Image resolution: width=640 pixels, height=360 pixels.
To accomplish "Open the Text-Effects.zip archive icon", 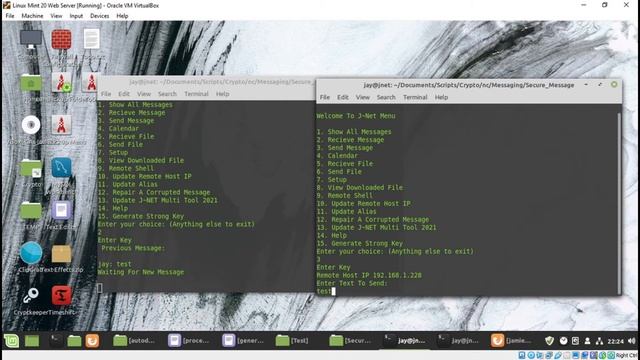I will click(62, 254).
